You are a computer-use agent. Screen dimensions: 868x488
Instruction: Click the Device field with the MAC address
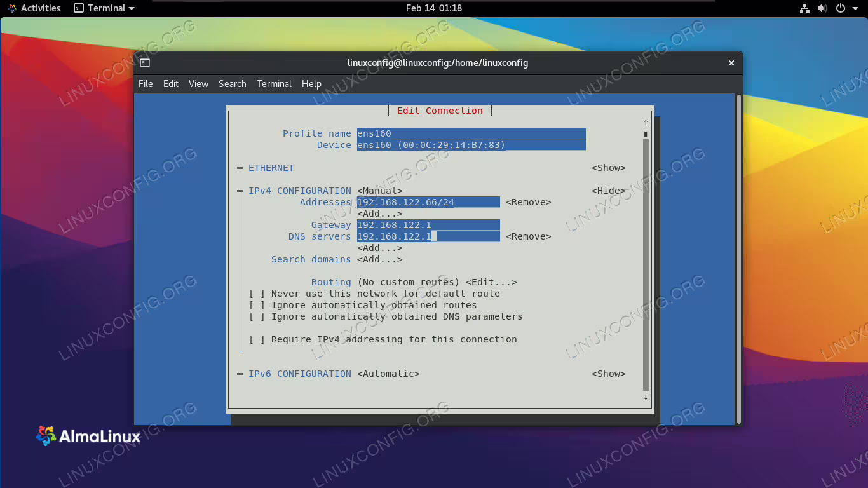point(471,145)
